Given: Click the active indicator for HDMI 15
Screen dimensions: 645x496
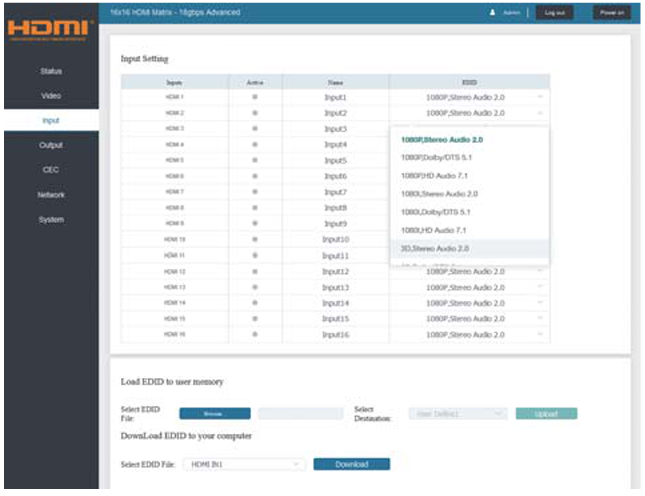Looking at the screenshot, I should (255, 319).
